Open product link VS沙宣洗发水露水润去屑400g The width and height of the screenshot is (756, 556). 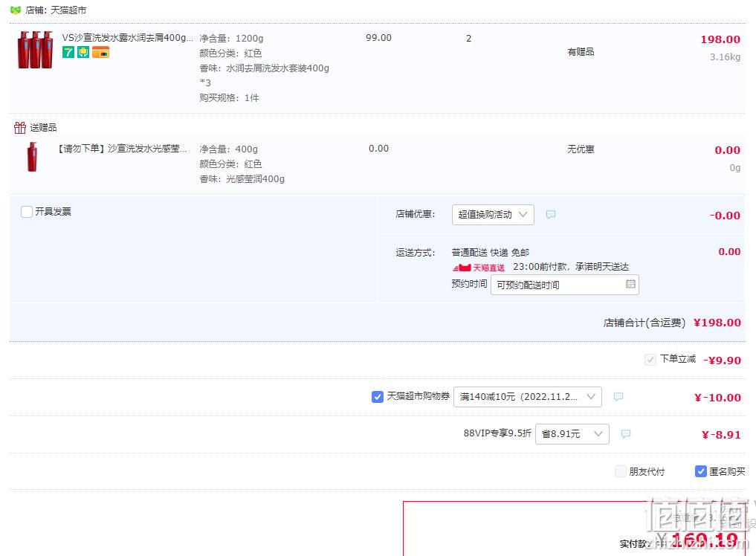click(127, 37)
